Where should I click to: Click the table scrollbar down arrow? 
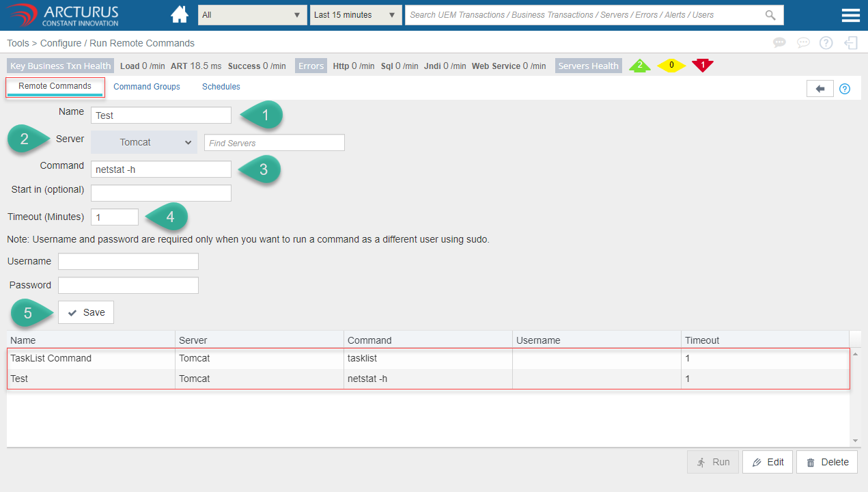[x=856, y=441]
